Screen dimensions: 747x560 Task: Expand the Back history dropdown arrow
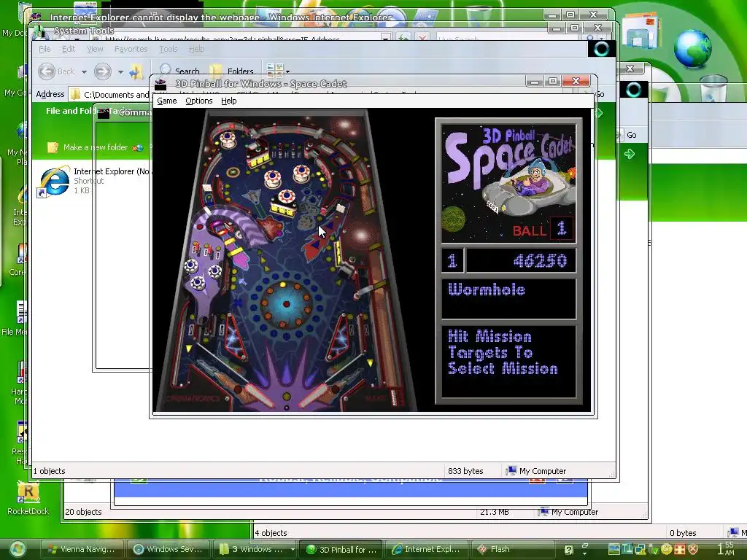click(84, 72)
